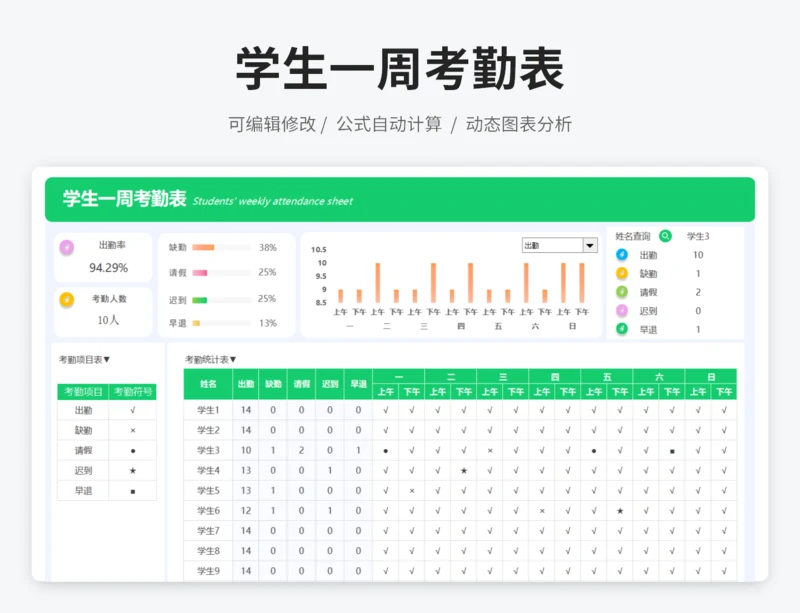Expand the 考勤项目表▼ section
The image size is (800, 613).
(x=85, y=360)
